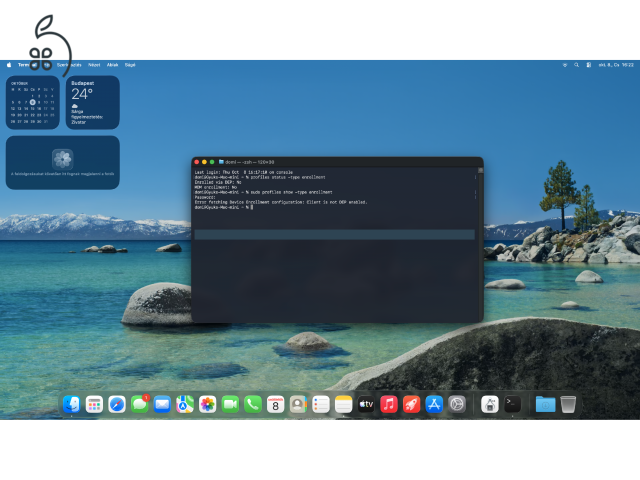Open Messages with unread badge

coord(140,404)
